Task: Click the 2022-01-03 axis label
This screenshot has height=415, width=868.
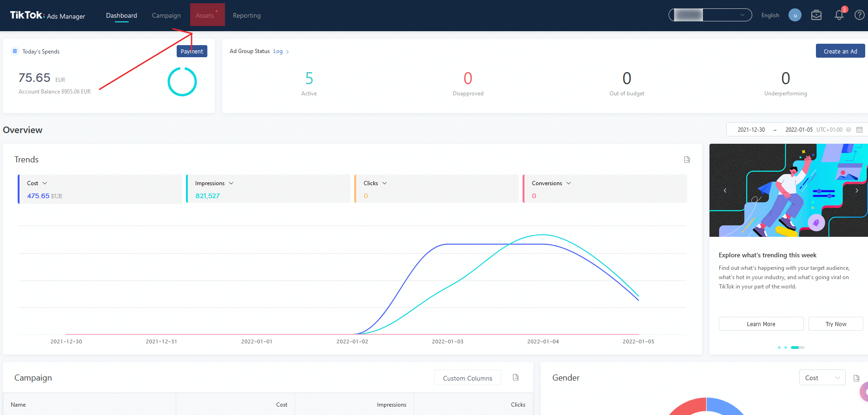Action: pos(448,341)
